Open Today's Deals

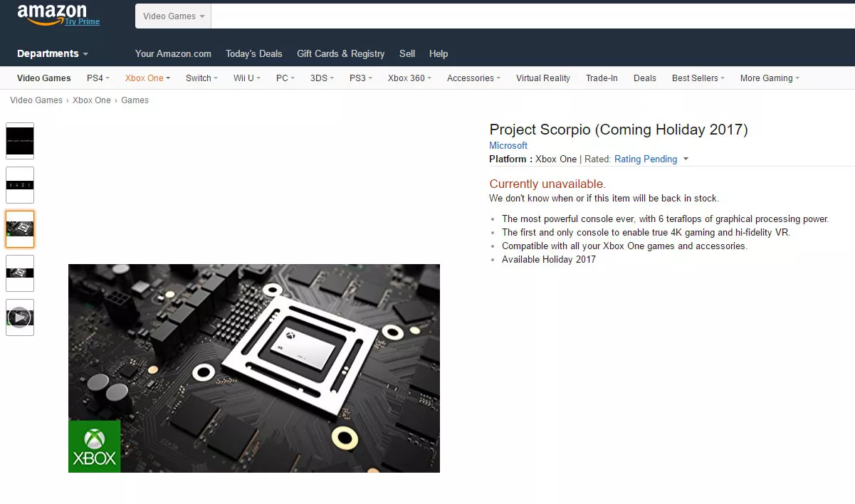point(254,53)
